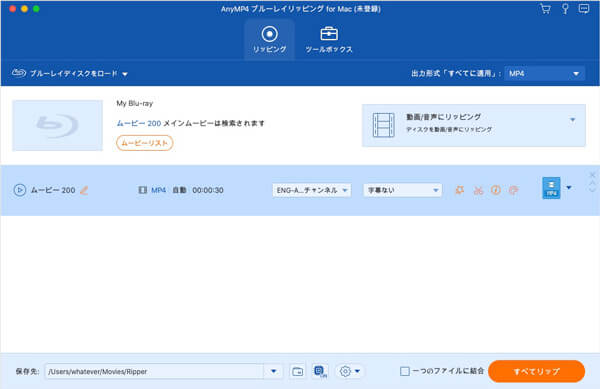Click the Blu-ray disc load icon
The image size is (600, 389).
click(19, 73)
